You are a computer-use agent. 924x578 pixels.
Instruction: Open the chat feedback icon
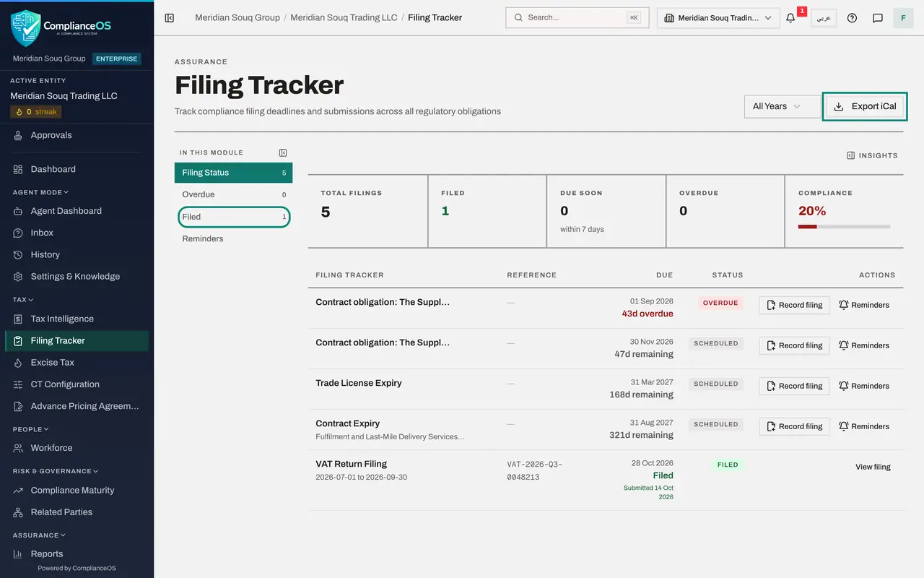(878, 18)
